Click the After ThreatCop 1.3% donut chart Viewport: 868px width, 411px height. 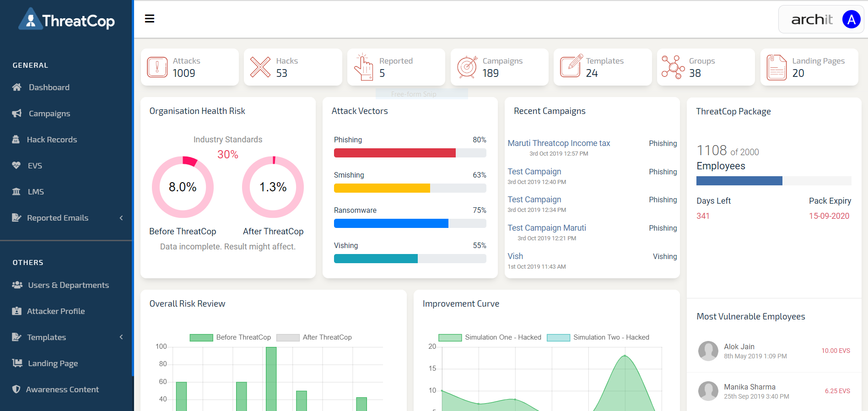(x=273, y=187)
